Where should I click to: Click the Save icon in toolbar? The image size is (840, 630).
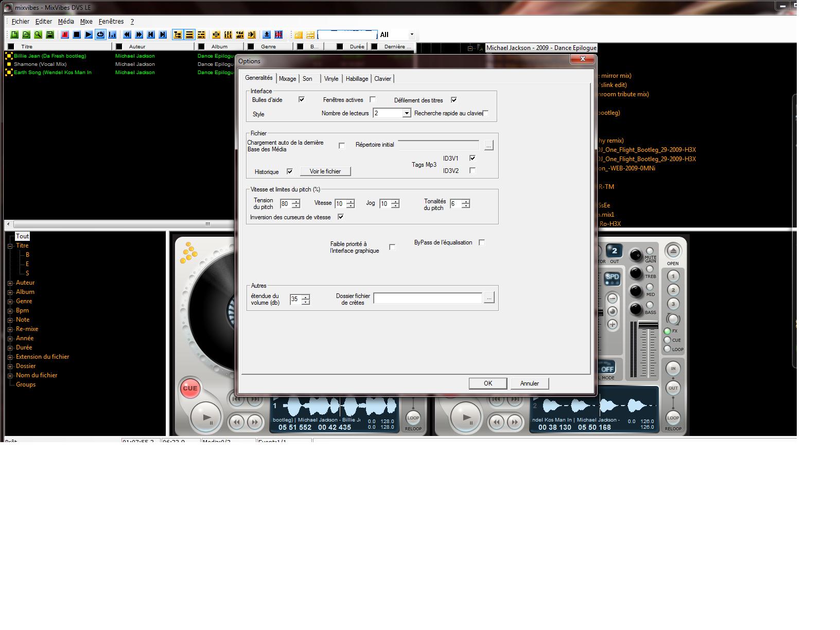[50, 34]
